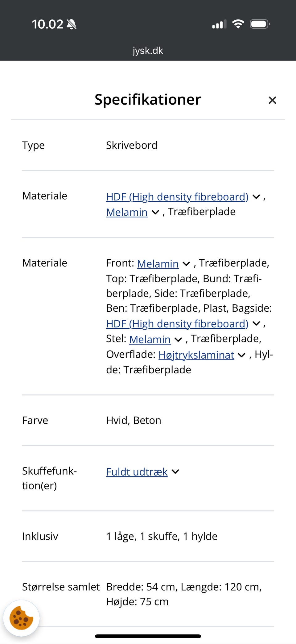This screenshot has height=644, width=296.
Task: Open the Fuldt udtræk drawer link
Action: (x=137, y=472)
